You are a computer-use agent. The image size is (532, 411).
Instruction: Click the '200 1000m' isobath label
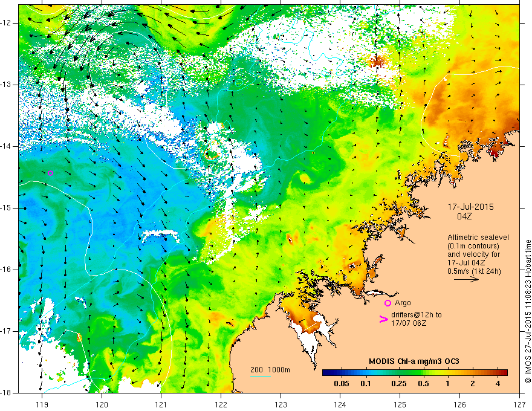pos(270,370)
